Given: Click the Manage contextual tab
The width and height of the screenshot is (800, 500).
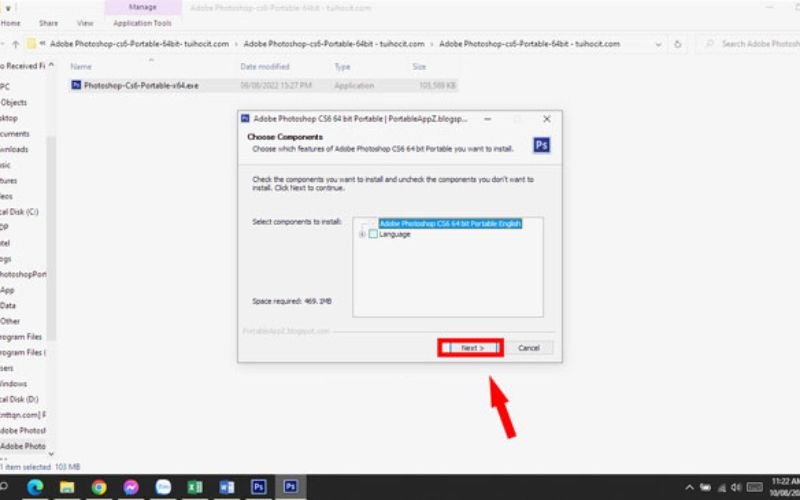Looking at the screenshot, I should pyautogui.click(x=143, y=7).
